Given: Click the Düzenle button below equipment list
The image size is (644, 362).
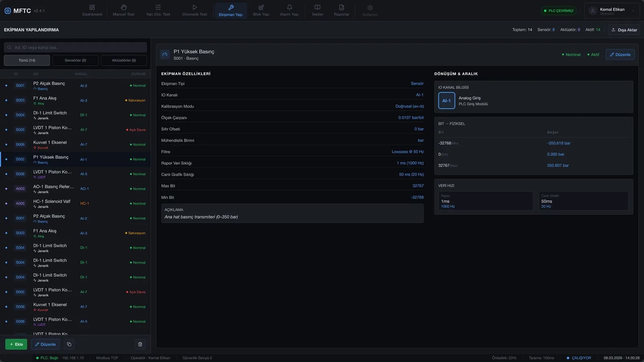Looking at the screenshot, I should 45,344.
